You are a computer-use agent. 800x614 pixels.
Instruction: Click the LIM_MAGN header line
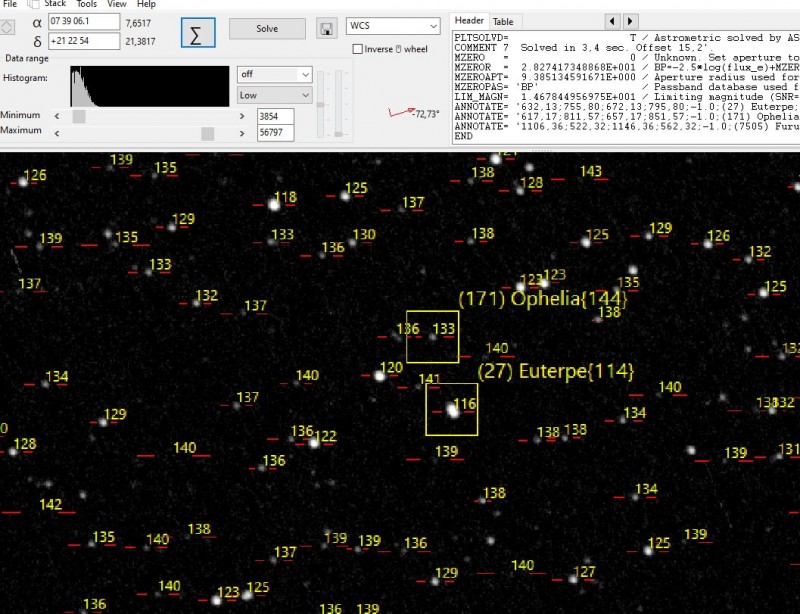click(x=627, y=97)
